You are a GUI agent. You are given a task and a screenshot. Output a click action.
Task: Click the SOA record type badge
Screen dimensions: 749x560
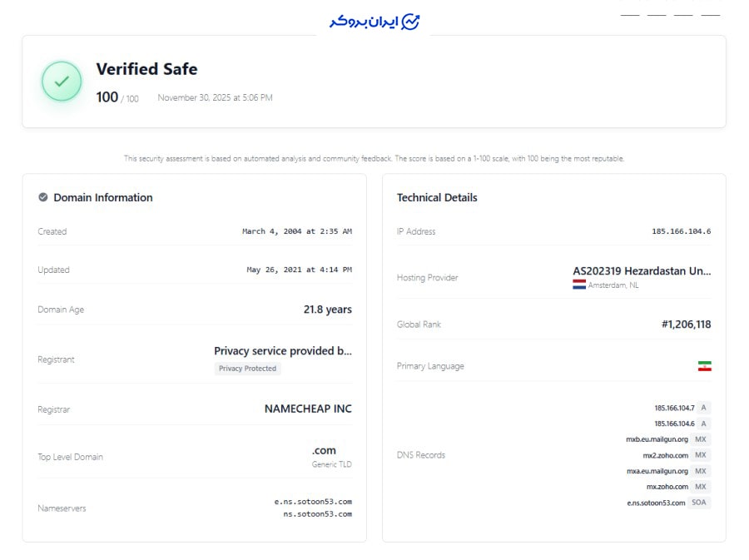(699, 503)
